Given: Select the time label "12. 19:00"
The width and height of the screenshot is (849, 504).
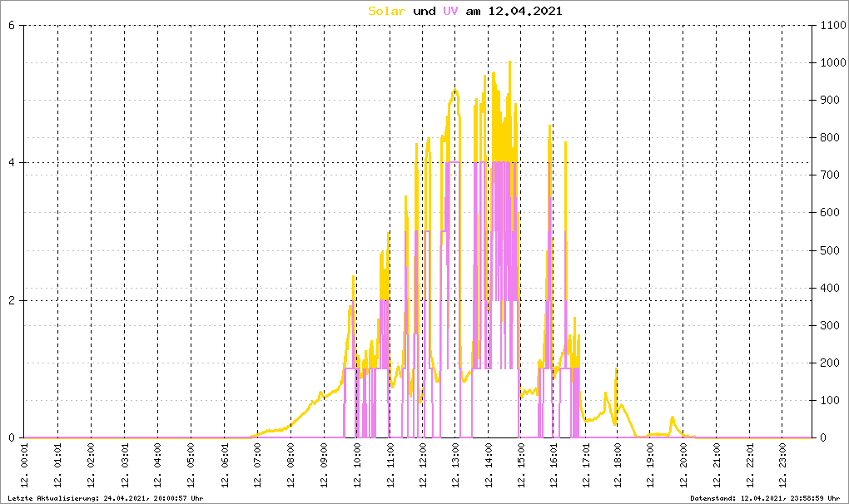Looking at the screenshot, I should click(x=650, y=465).
